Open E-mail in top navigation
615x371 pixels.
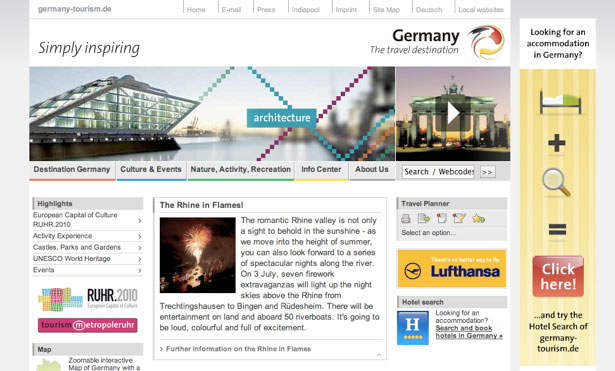click(x=231, y=10)
